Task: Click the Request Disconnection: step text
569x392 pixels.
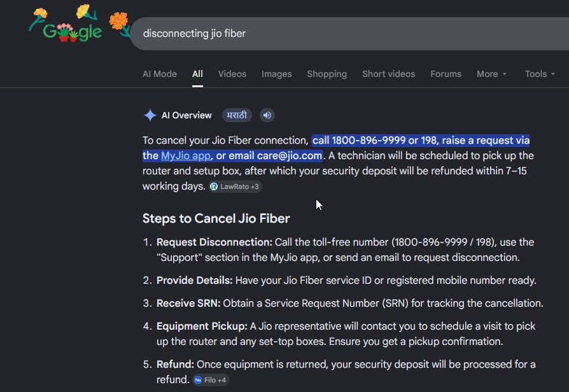Action: [214, 242]
